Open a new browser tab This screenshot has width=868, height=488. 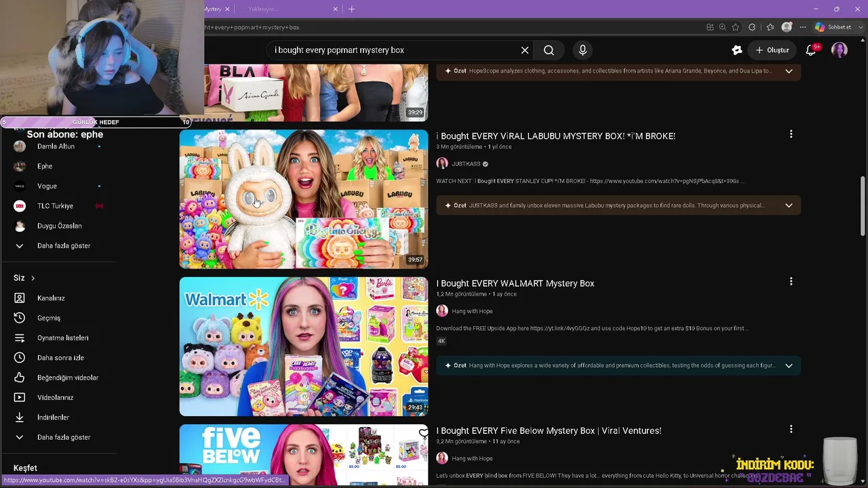351,9
